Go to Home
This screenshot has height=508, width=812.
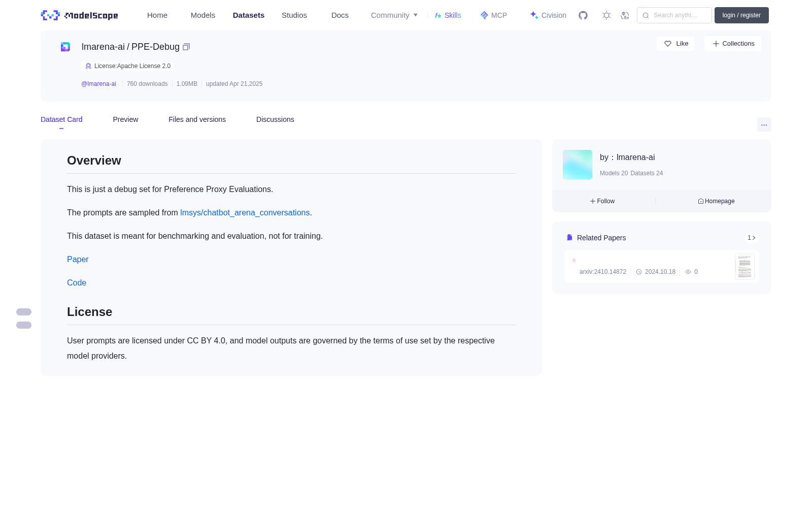pos(157,15)
